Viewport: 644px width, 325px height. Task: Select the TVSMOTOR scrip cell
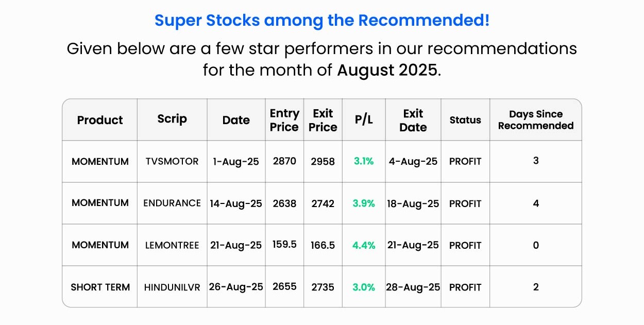pyautogui.click(x=172, y=161)
